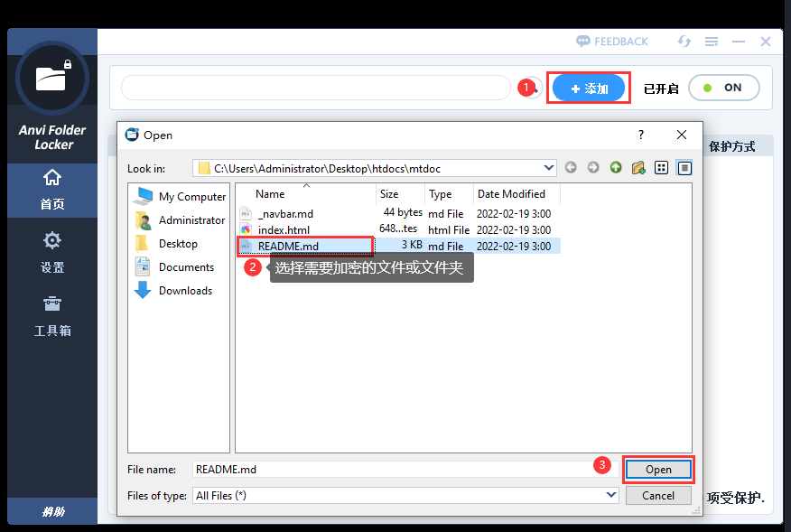
Task: Choose Downloads in the dialog sidebar
Action: point(185,291)
